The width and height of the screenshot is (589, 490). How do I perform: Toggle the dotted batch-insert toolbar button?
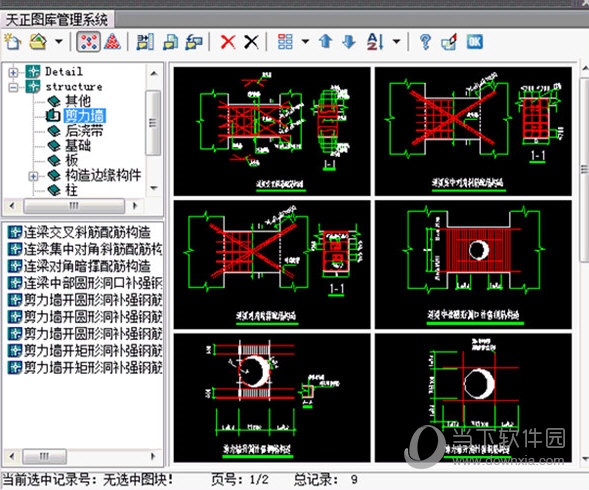pyautogui.click(x=89, y=42)
